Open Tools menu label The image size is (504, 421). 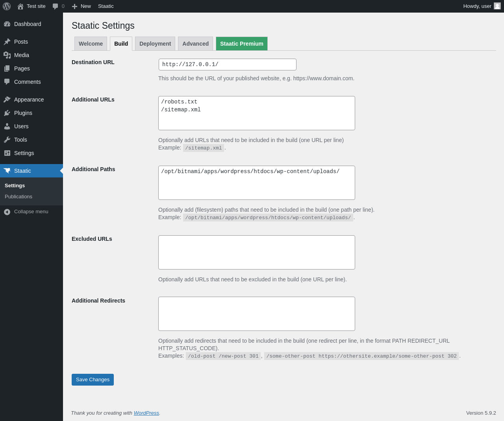pos(20,140)
